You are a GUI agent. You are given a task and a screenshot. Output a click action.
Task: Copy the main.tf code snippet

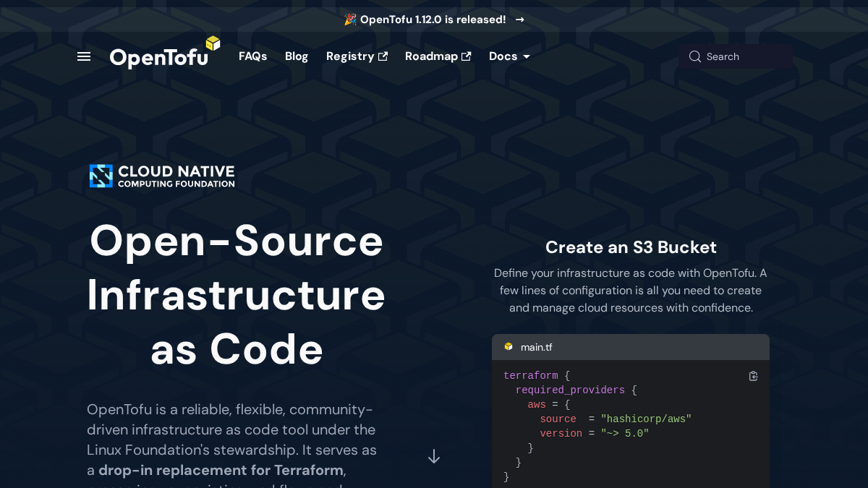tap(753, 376)
